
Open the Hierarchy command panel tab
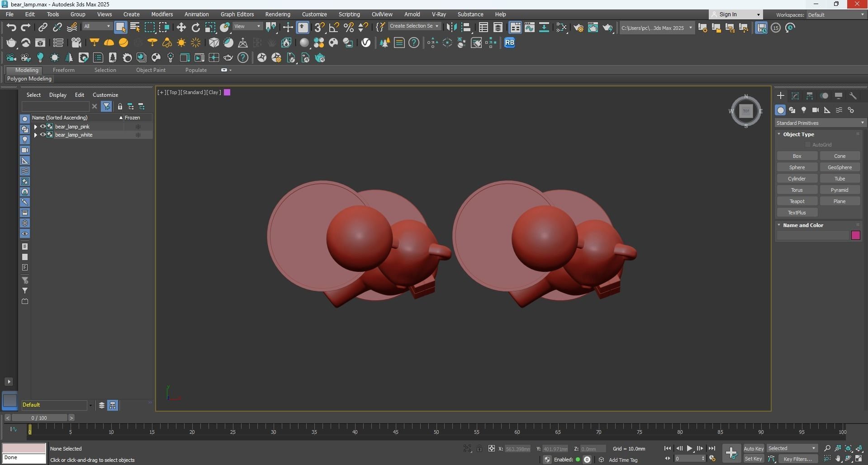coord(810,96)
